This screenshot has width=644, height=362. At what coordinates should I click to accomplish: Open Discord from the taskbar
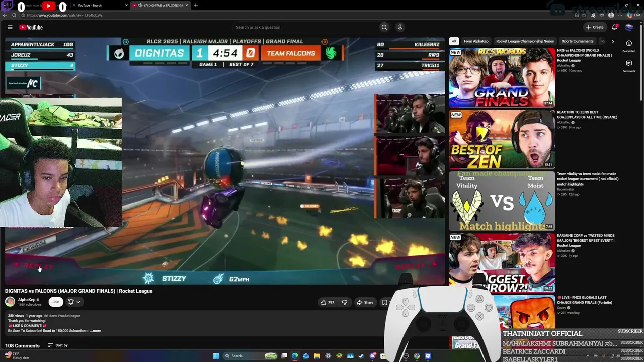(x=372, y=356)
